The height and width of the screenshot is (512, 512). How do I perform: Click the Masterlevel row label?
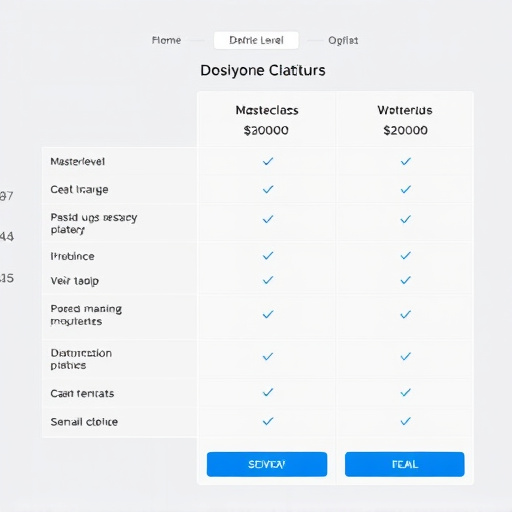click(x=78, y=162)
